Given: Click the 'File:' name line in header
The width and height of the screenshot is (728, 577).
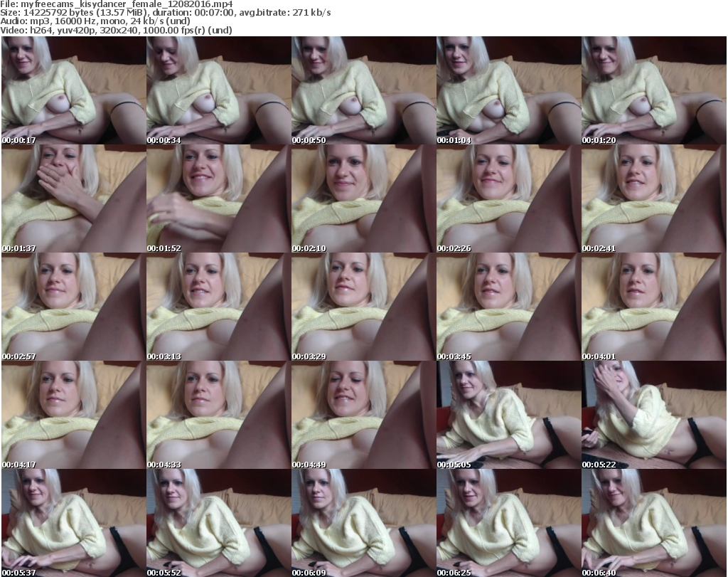Looking at the screenshot, I should coord(117,4).
